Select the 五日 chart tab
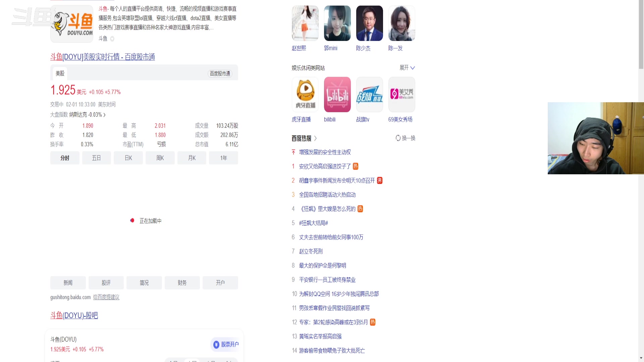 coord(97,158)
